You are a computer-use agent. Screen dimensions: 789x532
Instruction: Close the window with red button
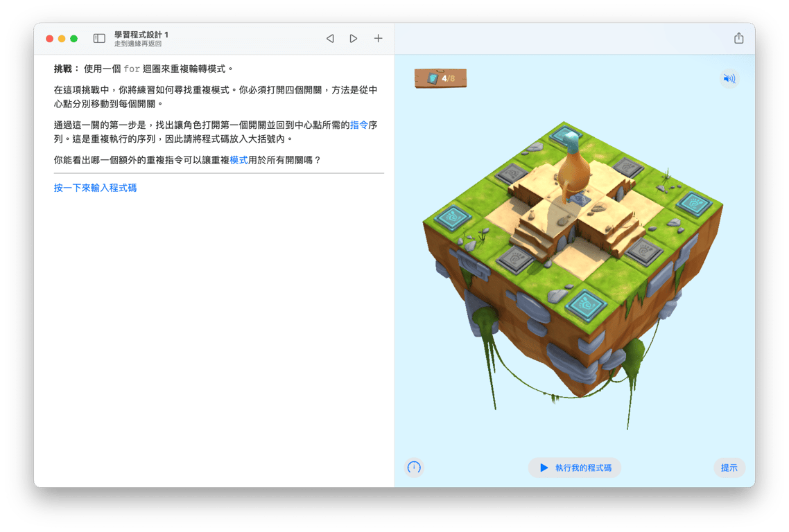pyautogui.click(x=50, y=39)
